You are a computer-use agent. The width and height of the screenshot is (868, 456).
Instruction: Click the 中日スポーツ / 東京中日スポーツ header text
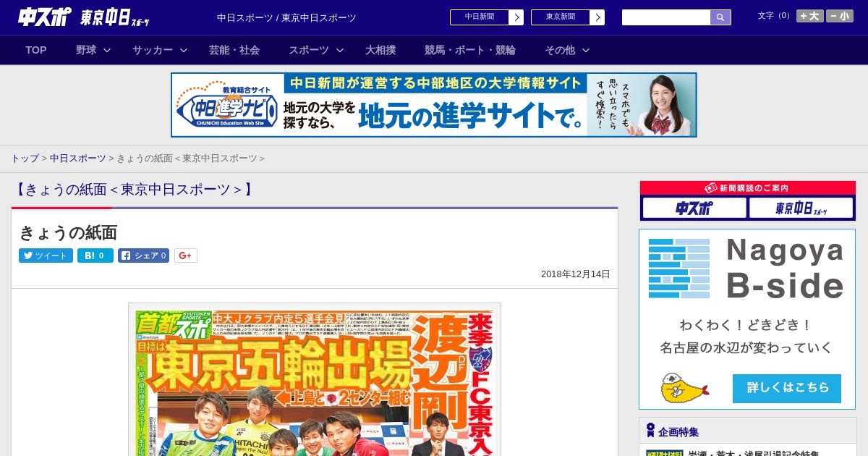[x=286, y=17]
